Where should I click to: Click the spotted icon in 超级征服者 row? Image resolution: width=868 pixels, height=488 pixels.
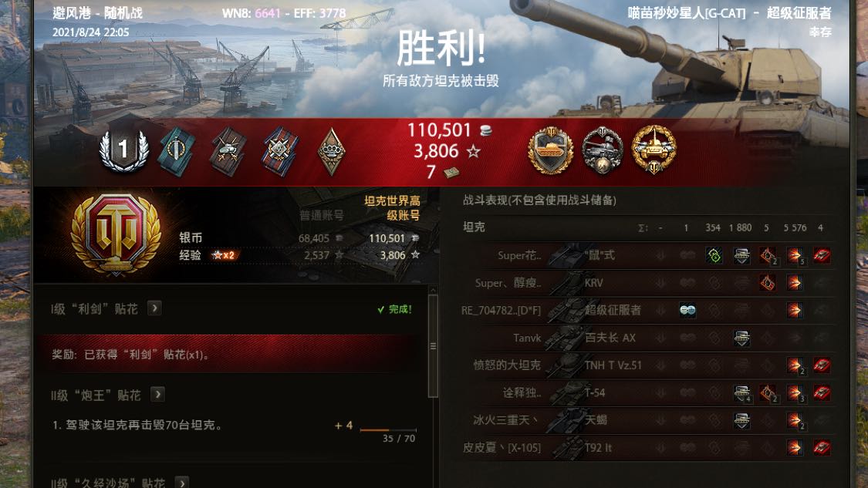pos(687,311)
